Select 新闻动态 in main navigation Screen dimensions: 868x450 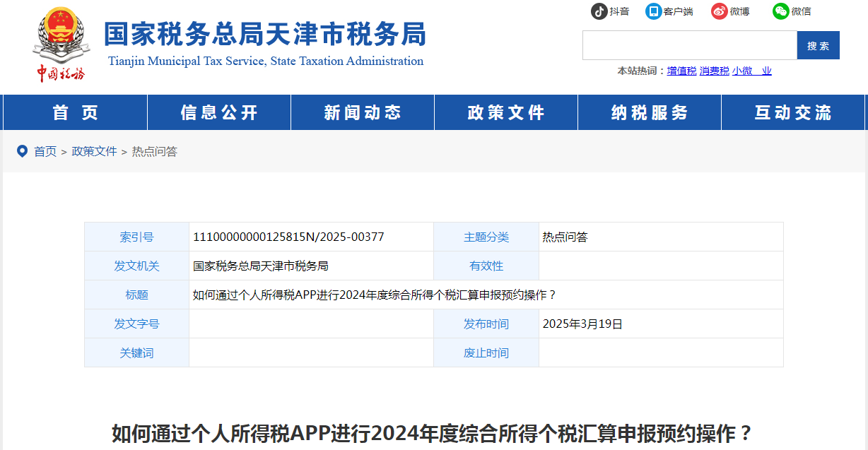pos(363,112)
